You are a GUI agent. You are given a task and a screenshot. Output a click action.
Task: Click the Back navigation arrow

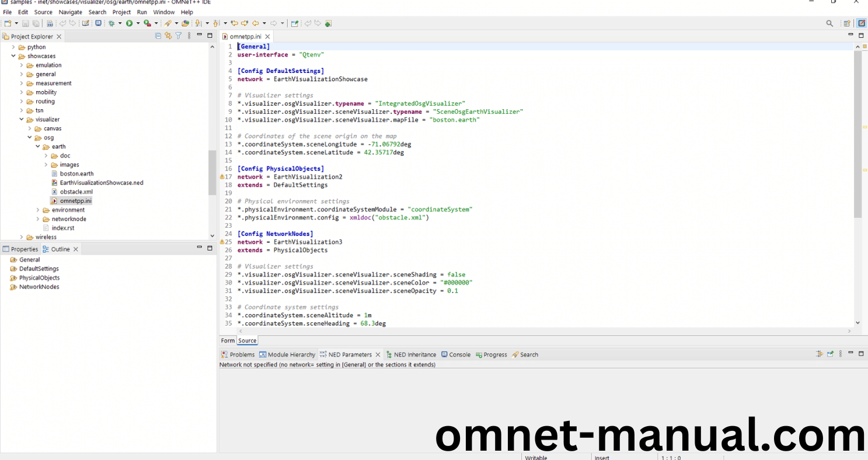click(256, 23)
